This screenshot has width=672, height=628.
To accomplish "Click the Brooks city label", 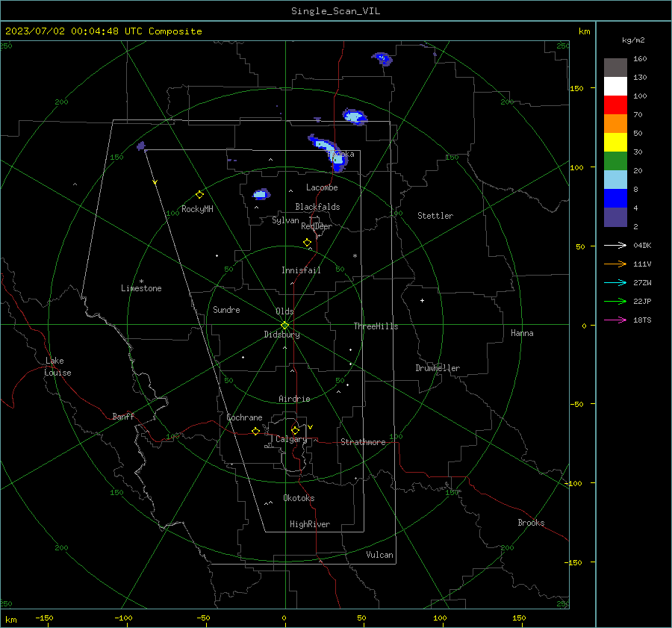I will pyautogui.click(x=531, y=523).
